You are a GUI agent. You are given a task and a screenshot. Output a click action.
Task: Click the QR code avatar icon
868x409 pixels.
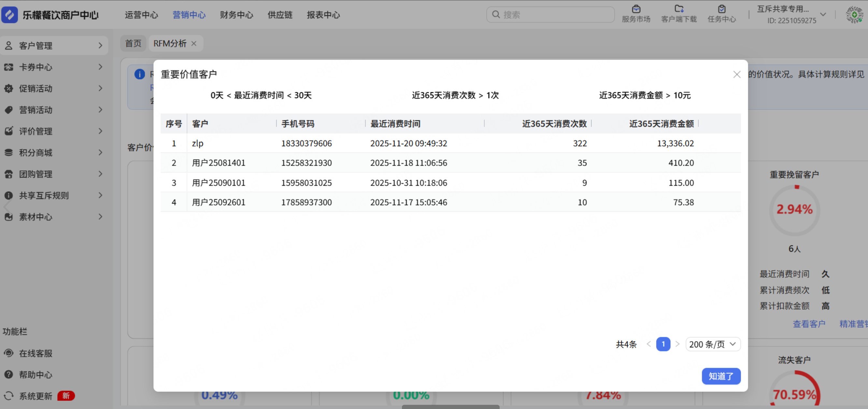(x=854, y=14)
